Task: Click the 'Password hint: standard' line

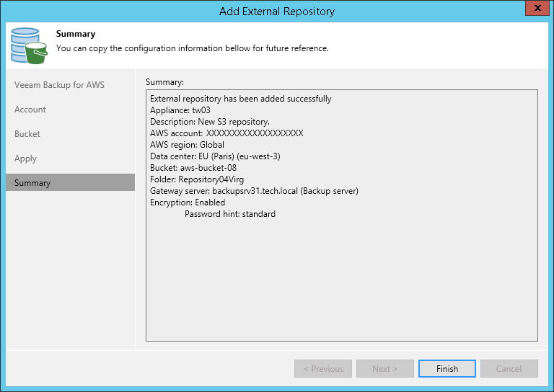Action: [x=230, y=214]
